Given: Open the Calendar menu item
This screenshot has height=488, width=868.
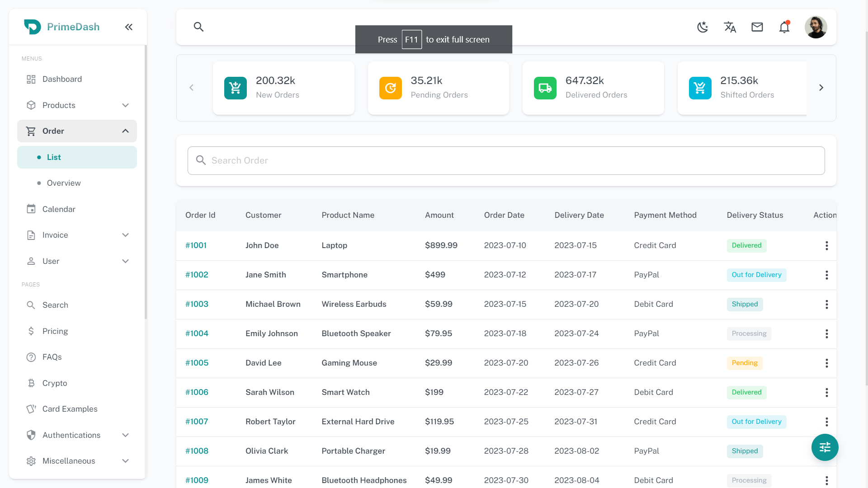Looking at the screenshot, I should pos(59,209).
